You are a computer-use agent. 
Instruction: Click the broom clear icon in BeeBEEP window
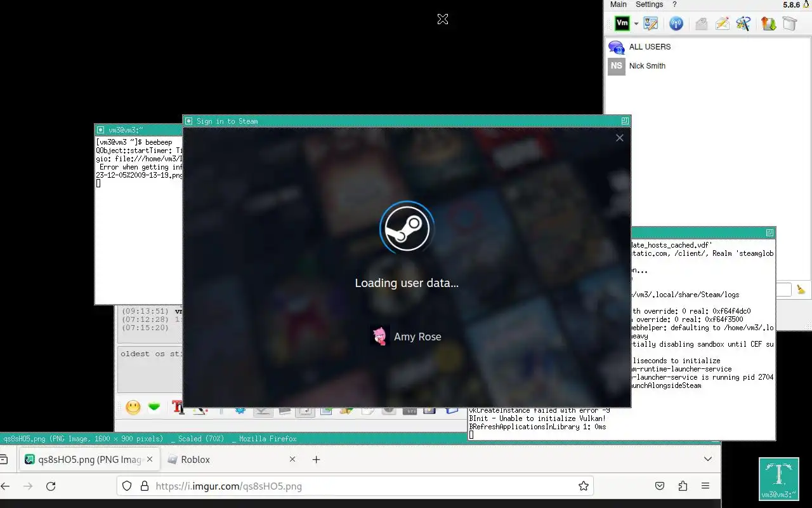(801, 290)
